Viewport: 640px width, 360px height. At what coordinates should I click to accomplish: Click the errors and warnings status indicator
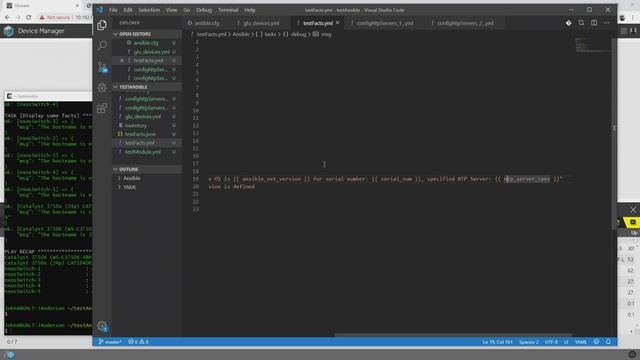pos(138,342)
